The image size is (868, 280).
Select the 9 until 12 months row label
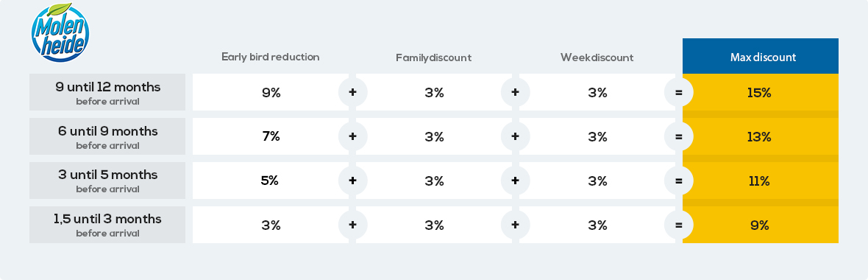107,92
